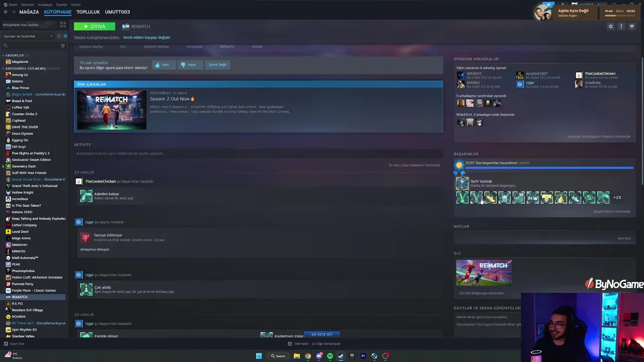Open the Oyunlar ve Yazılımlar dropdown

(x=28, y=36)
